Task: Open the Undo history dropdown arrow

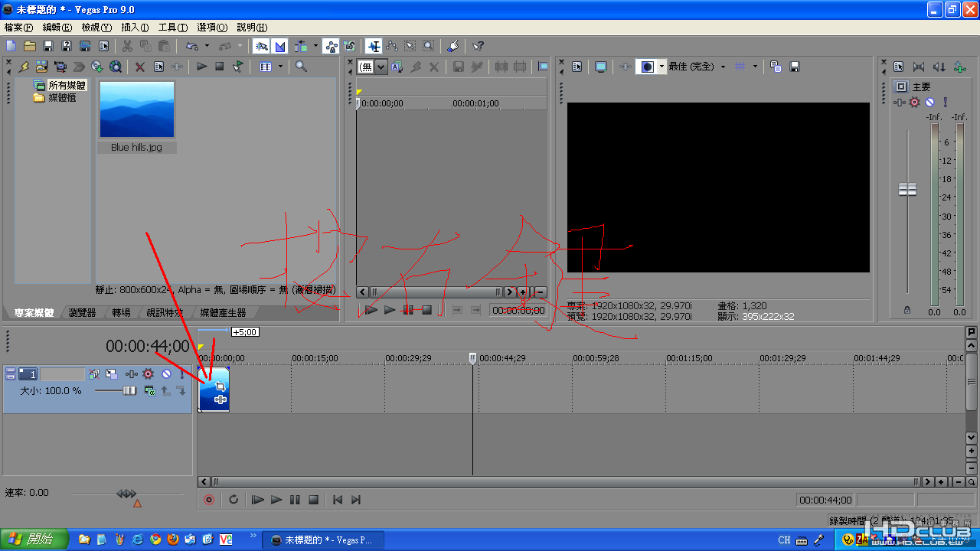Action: point(207,46)
